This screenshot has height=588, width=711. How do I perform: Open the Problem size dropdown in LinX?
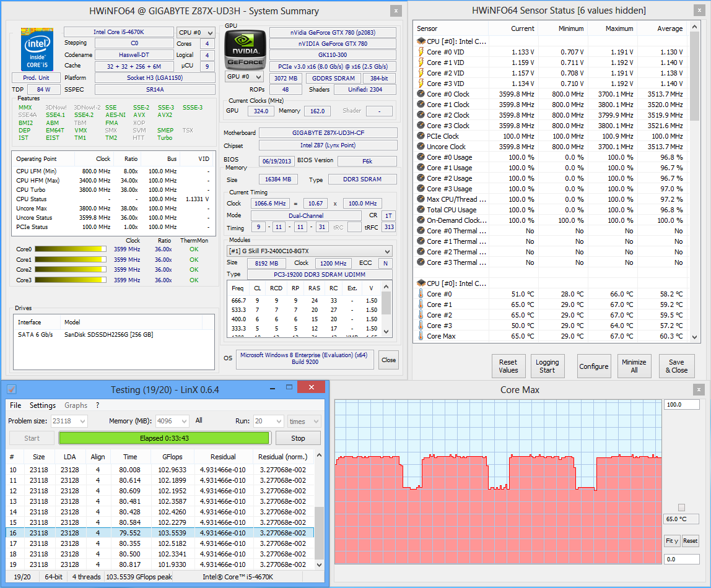coord(69,421)
